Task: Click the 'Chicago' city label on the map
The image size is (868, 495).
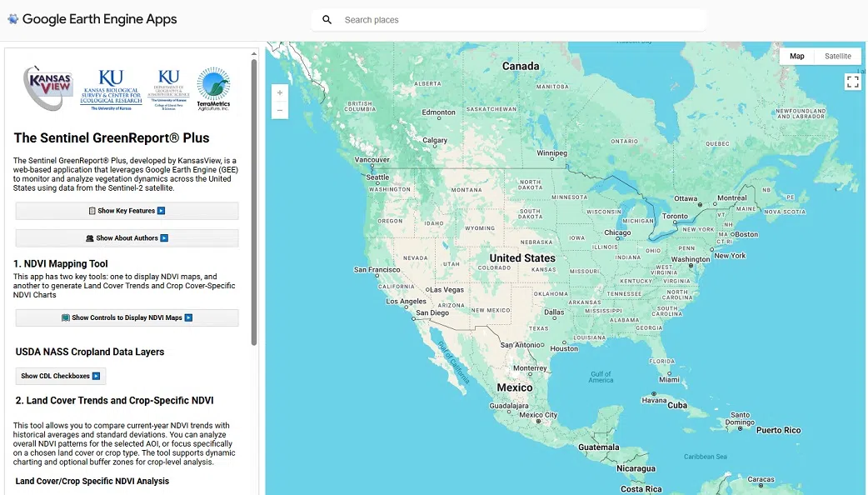Action: 617,232
